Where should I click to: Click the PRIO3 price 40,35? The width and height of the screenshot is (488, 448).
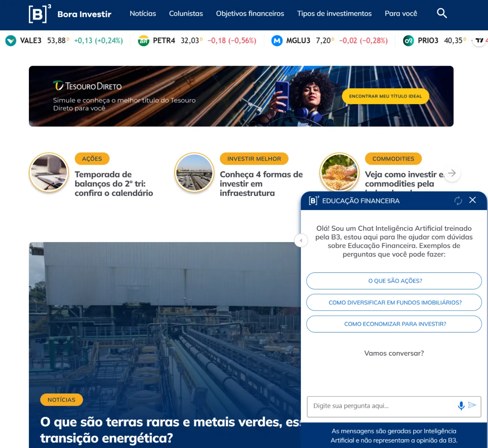click(453, 41)
